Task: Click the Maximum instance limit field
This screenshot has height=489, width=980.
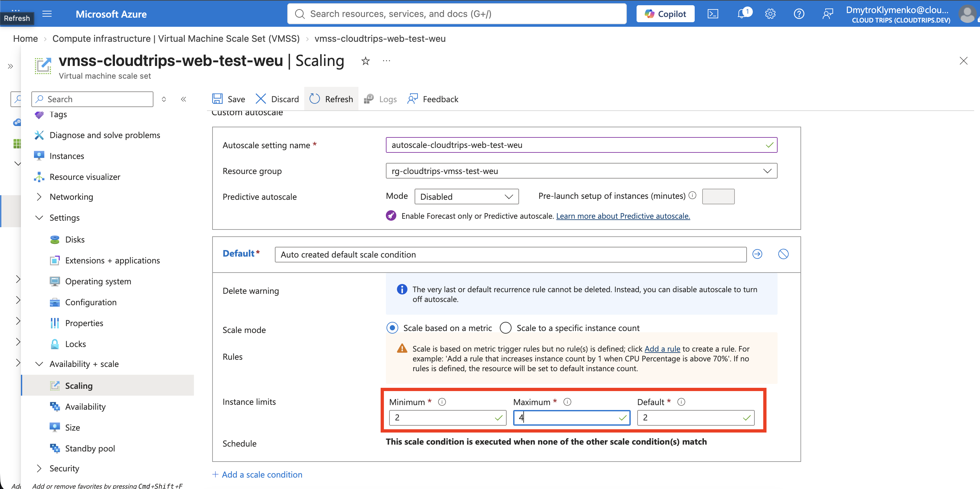Action: (571, 418)
